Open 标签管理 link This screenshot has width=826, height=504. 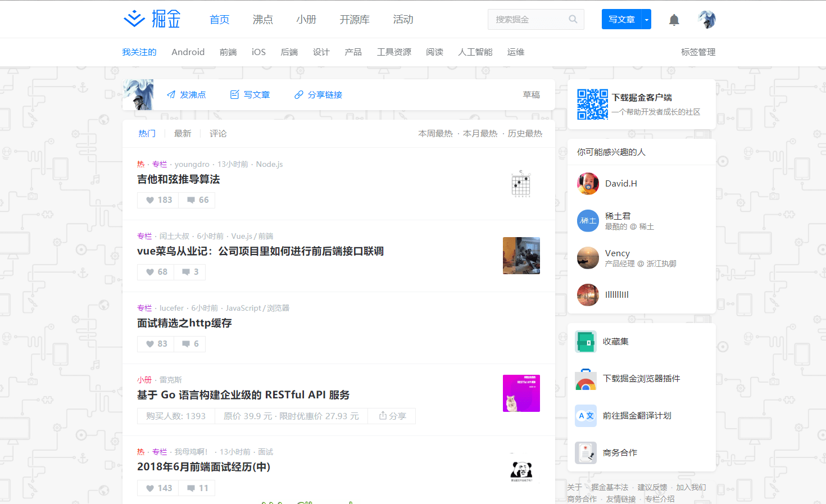point(698,52)
